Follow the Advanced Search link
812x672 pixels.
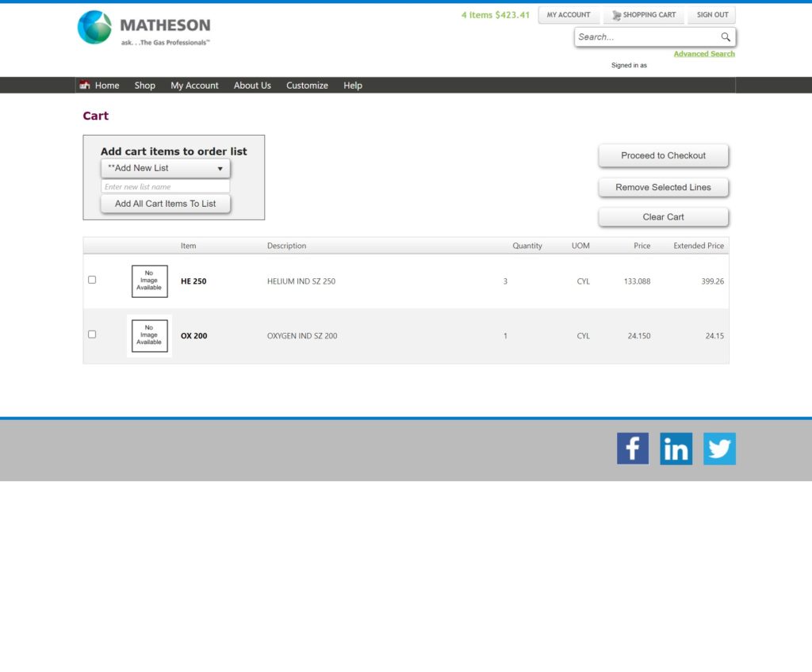point(703,54)
